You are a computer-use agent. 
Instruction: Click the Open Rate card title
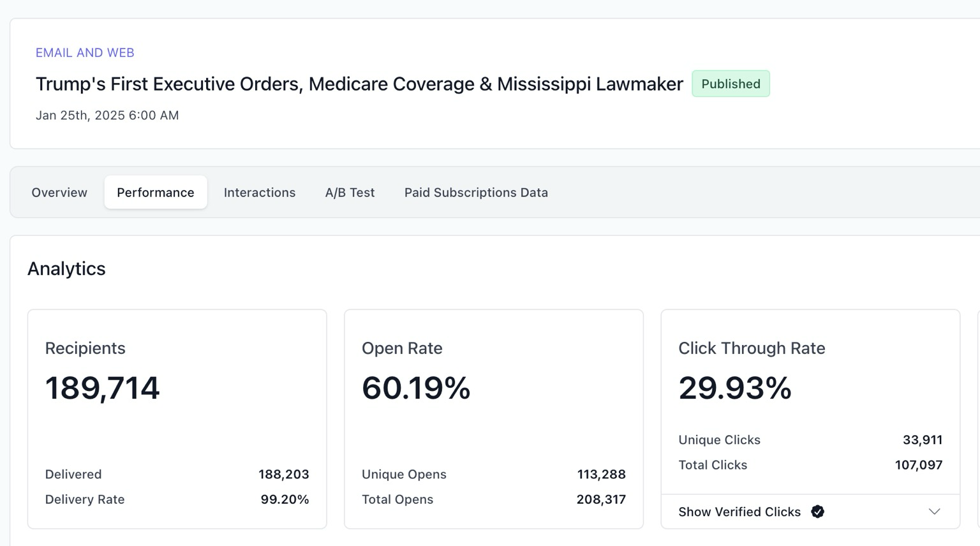(x=402, y=348)
